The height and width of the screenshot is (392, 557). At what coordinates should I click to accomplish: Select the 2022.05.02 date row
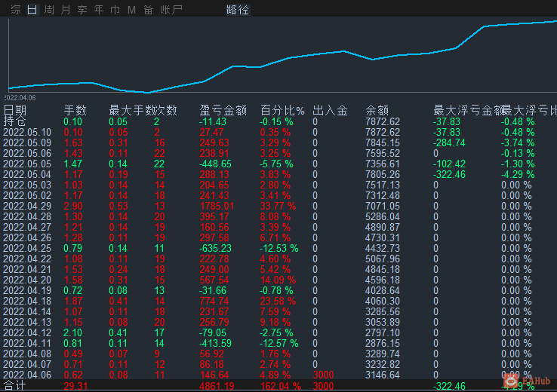point(27,195)
